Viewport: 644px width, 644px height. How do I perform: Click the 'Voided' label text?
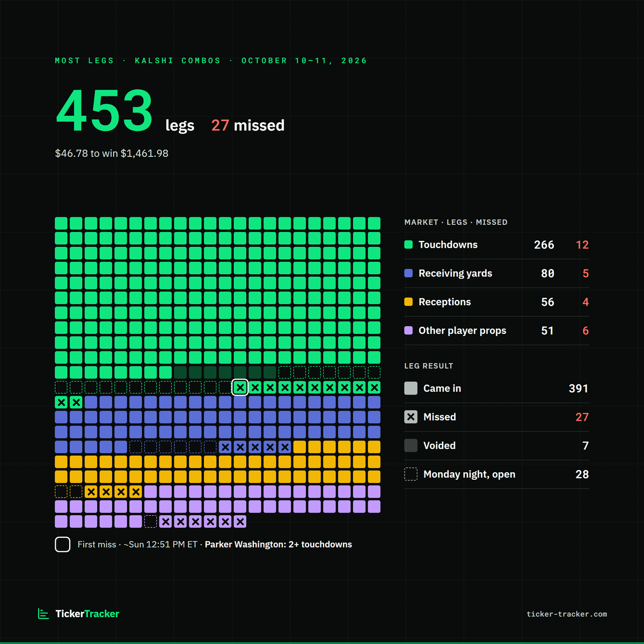[x=440, y=445]
